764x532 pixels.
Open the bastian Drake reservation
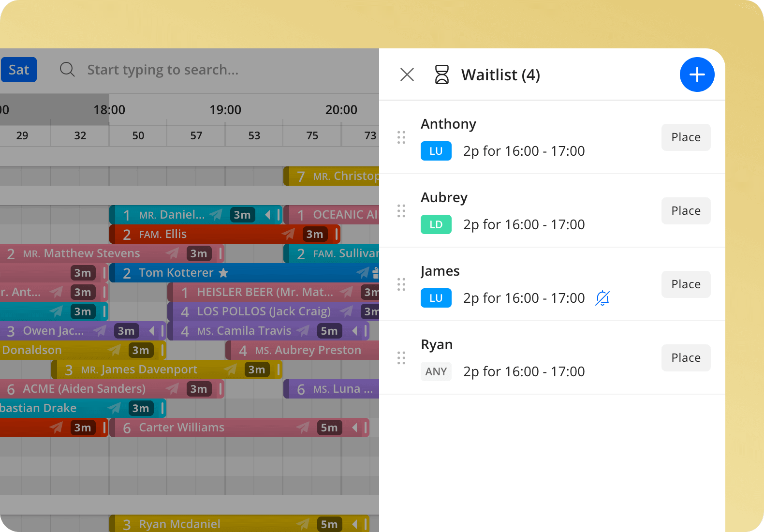(x=83, y=408)
